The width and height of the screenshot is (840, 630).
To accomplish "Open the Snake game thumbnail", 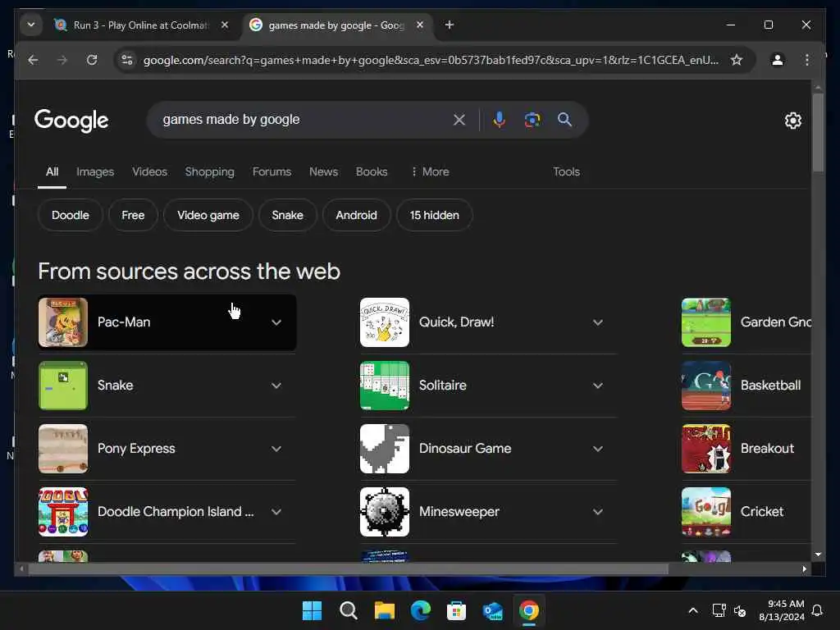I will (x=63, y=386).
